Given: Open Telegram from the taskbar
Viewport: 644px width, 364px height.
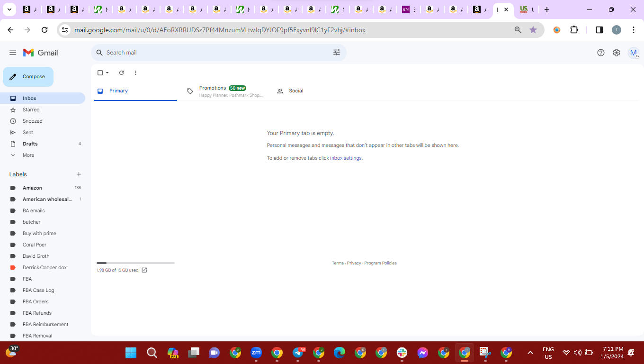Looking at the screenshot, I should pyautogui.click(x=298, y=353).
